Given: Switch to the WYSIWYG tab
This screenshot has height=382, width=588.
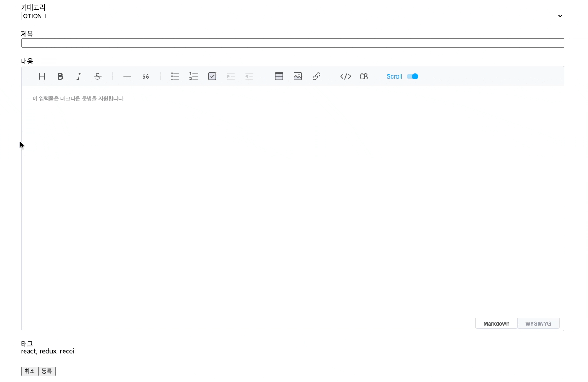Looking at the screenshot, I should [539, 323].
